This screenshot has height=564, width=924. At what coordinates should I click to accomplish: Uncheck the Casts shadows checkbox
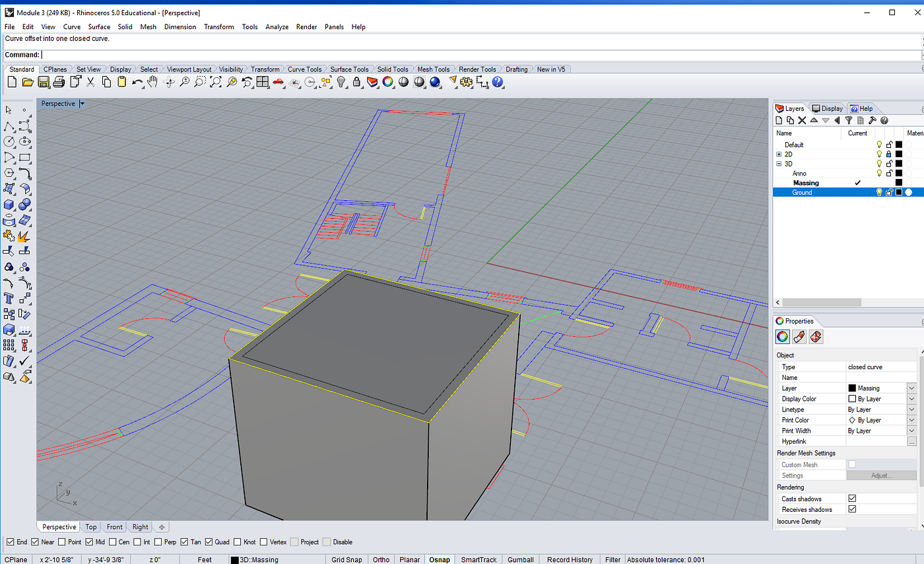852,499
